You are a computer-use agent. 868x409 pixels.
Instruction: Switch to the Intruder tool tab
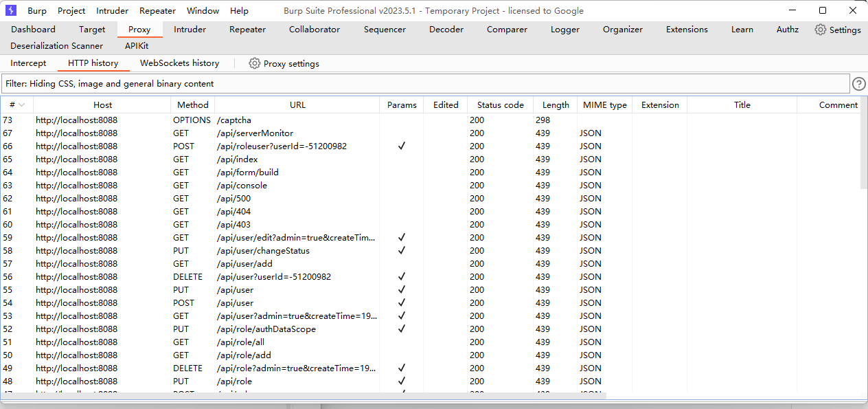(190, 30)
